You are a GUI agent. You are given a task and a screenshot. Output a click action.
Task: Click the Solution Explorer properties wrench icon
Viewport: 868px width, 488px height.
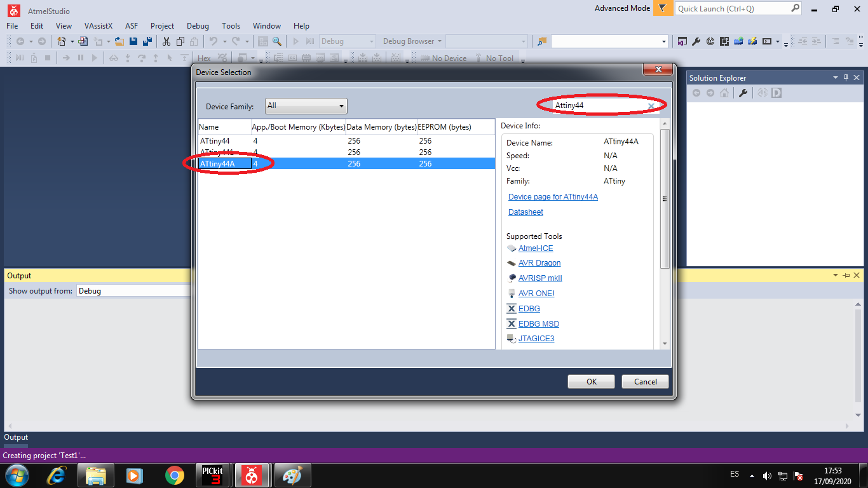click(742, 93)
